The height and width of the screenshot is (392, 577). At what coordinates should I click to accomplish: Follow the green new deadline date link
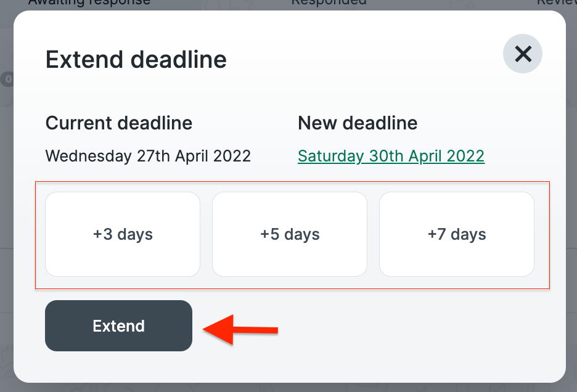coord(391,156)
